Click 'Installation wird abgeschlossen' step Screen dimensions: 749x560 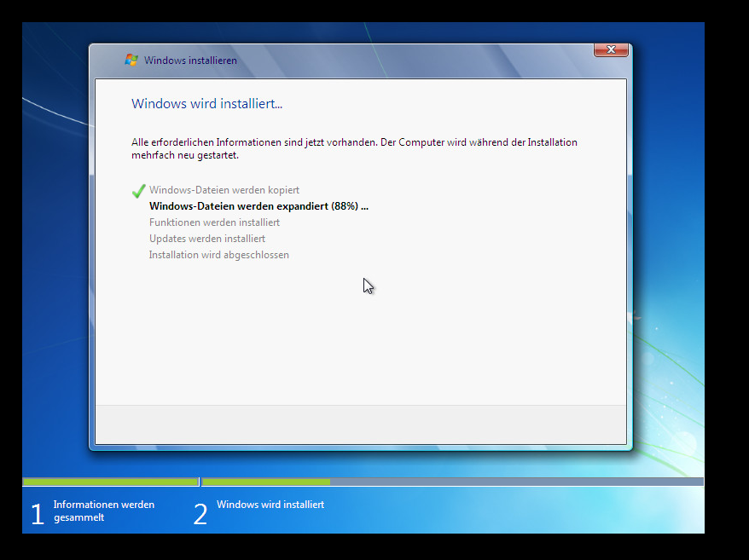218,255
